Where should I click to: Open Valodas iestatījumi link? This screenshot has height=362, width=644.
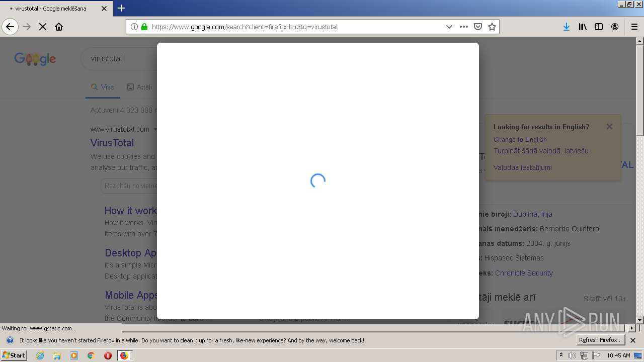(x=522, y=167)
